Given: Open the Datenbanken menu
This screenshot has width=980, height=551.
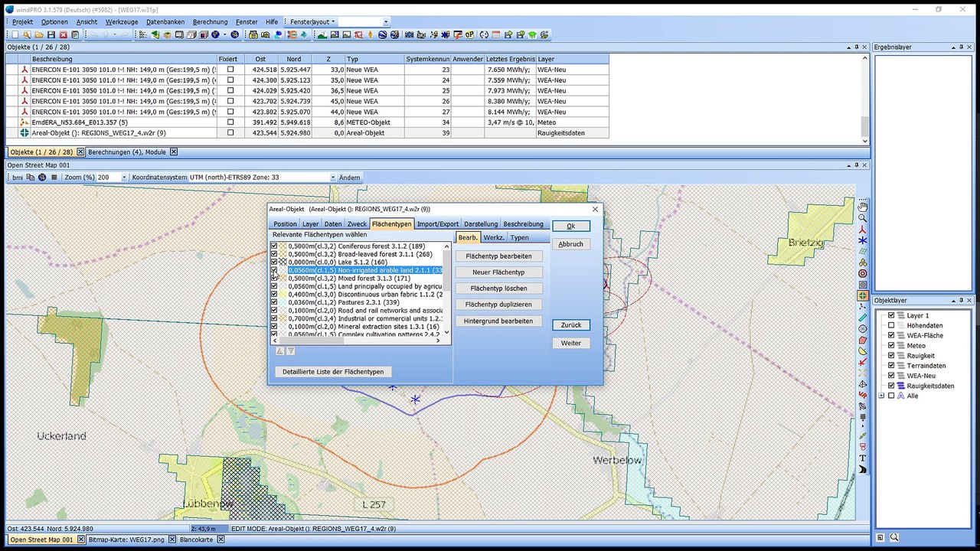Looking at the screenshot, I should point(165,22).
